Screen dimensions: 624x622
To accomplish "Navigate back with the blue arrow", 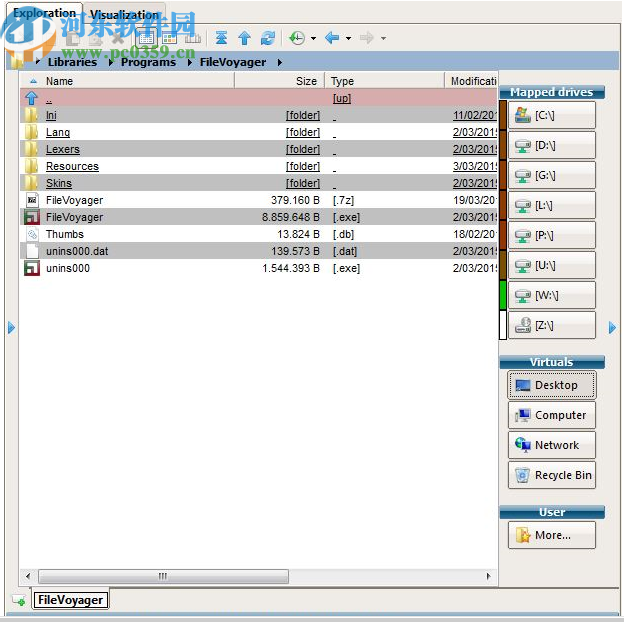I will pos(332,38).
